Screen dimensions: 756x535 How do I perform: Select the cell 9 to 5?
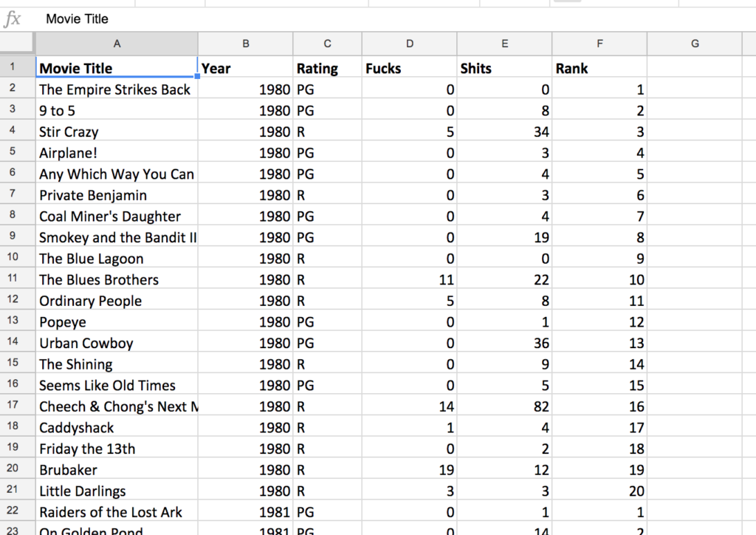[x=117, y=109]
